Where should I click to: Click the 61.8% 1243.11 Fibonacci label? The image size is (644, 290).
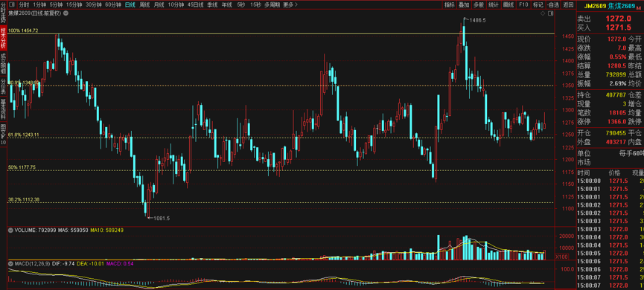pyautogui.click(x=24, y=135)
